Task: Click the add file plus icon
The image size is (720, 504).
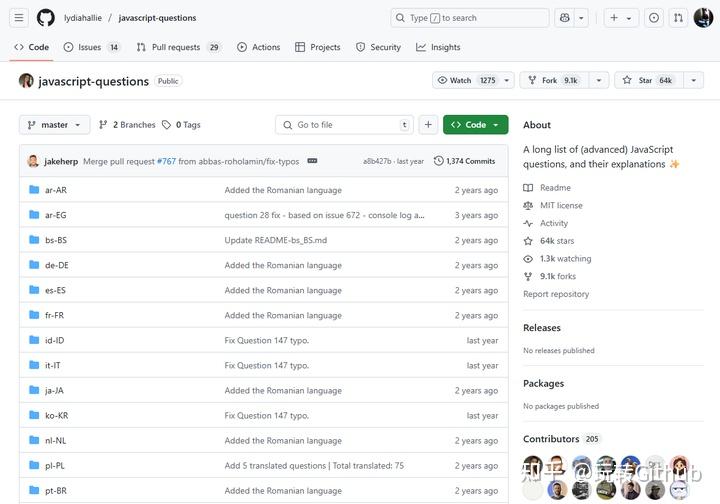Action: (428, 125)
